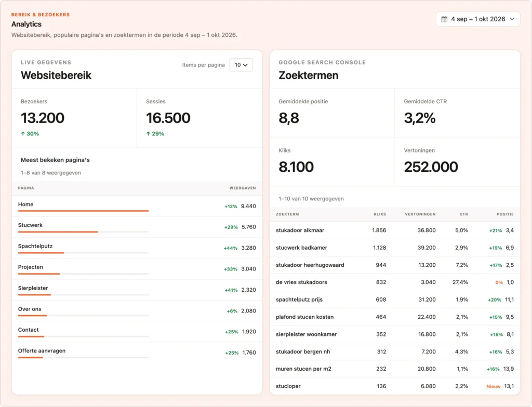Select search term stucwerk badkamer

point(302,248)
